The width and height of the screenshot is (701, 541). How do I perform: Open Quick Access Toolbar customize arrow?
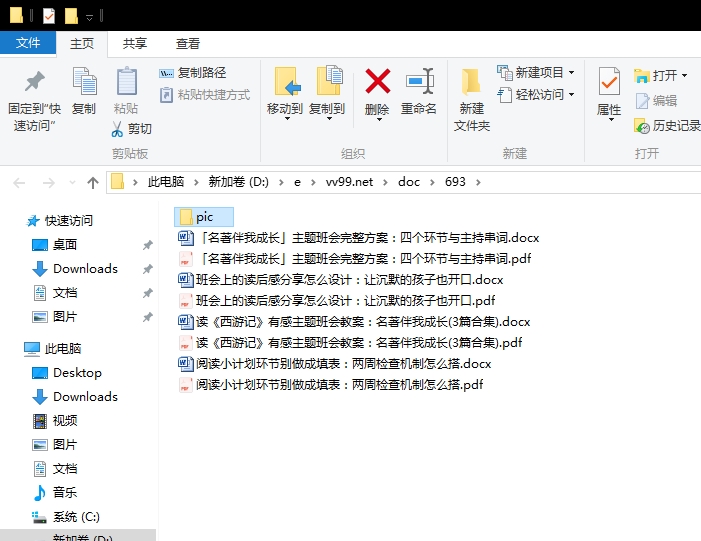89,17
